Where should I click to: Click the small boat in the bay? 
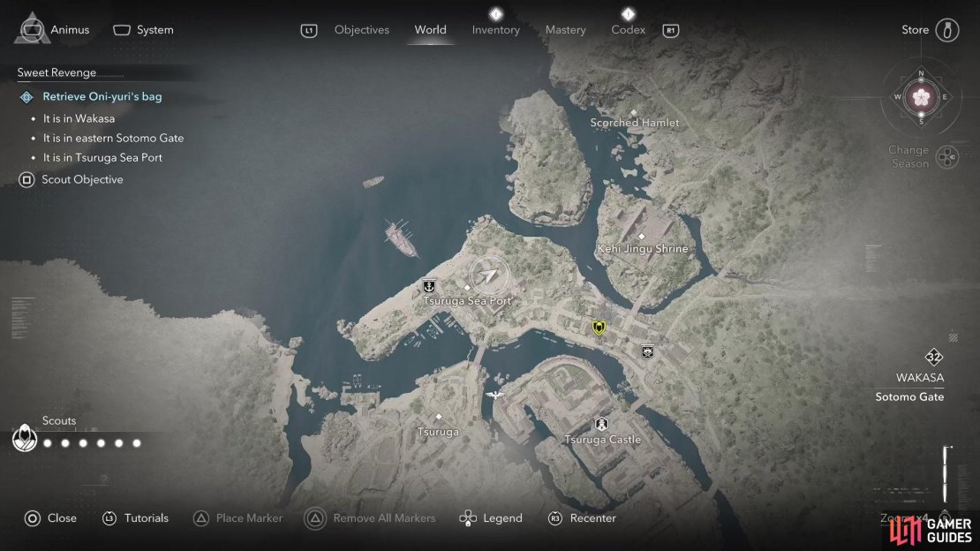pyautogui.click(x=373, y=182)
